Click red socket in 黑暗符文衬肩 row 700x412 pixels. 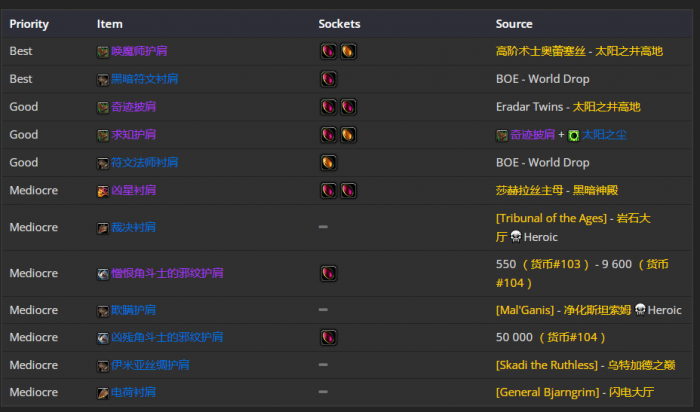pyautogui.click(x=328, y=79)
